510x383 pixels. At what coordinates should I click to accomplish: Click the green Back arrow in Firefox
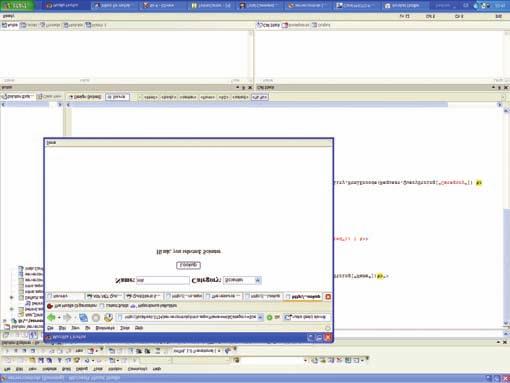[x=51, y=317]
